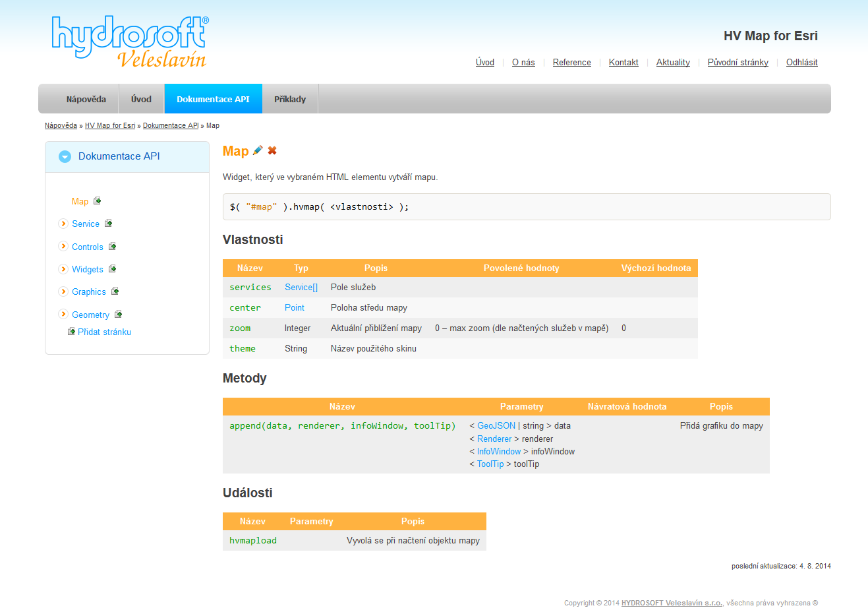Open Graphics page in sidebar tree
Screen dimensions: 868x614
[89, 292]
